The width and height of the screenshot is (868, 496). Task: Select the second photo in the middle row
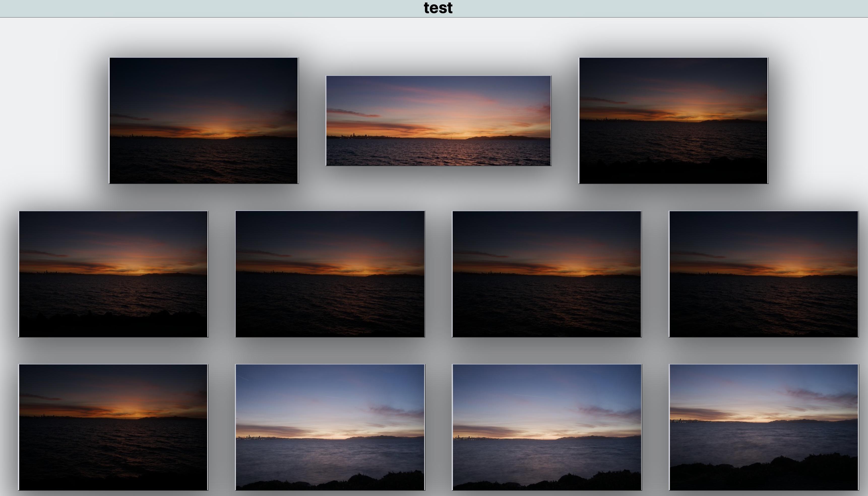click(x=330, y=274)
